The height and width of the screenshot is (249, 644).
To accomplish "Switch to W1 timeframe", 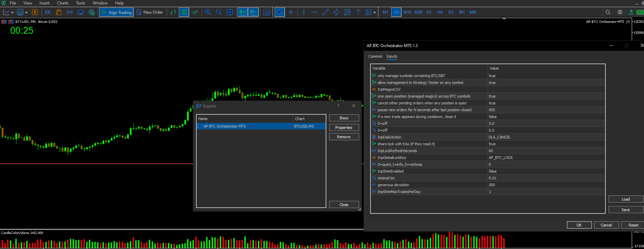I will [462, 12].
